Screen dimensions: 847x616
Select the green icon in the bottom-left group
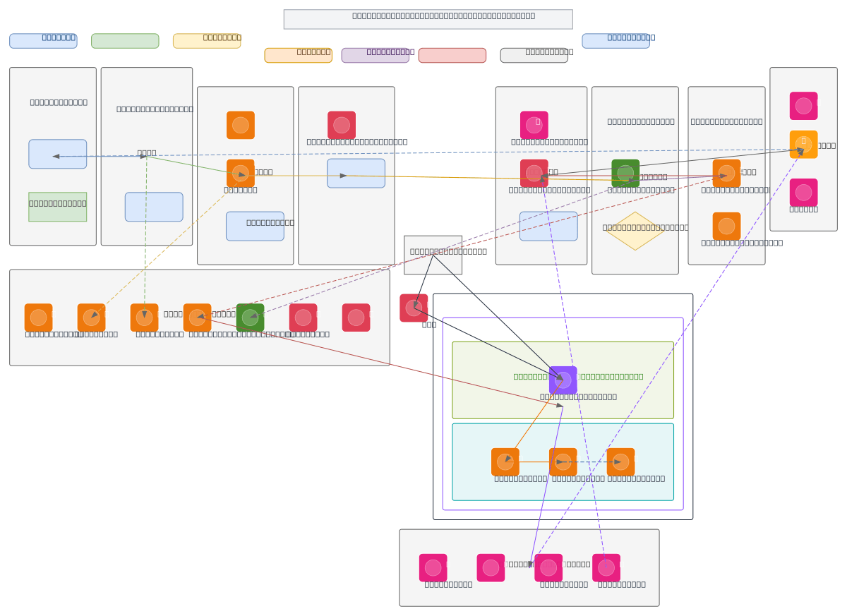pyautogui.click(x=250, y=318)
